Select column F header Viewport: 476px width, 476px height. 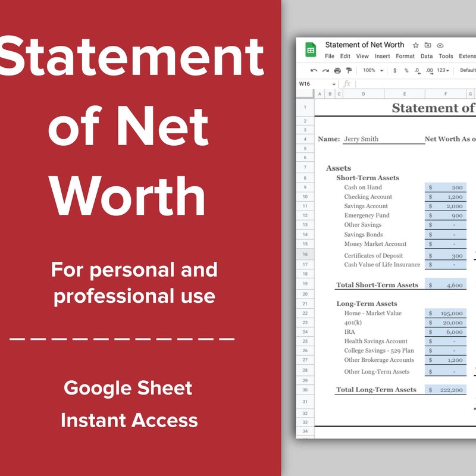[445, 94]
